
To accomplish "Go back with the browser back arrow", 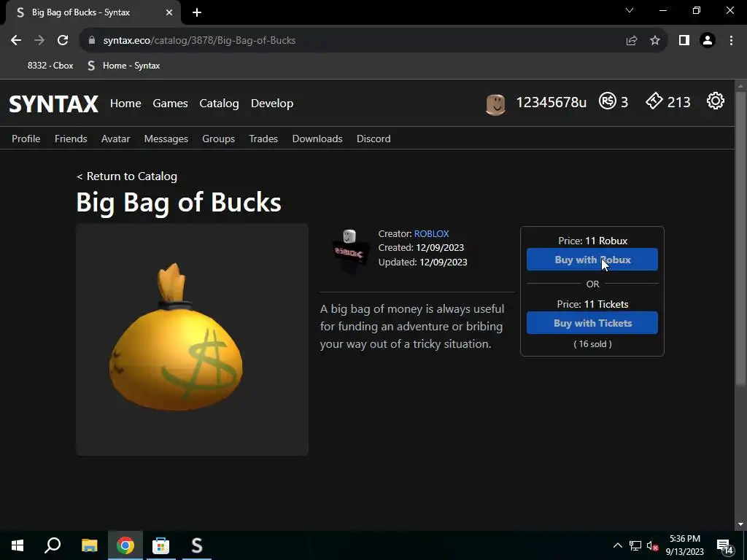I will tap(16, 41).
